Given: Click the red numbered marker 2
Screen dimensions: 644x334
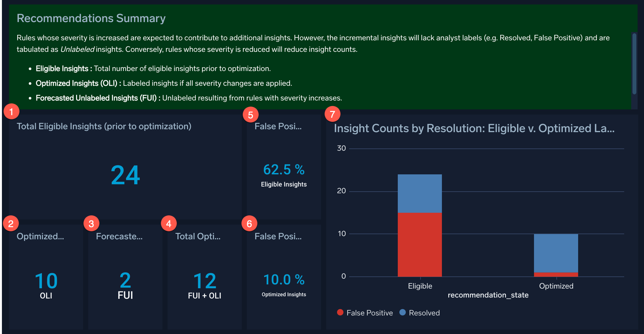Looking at the screenshot, I should coord(11,224).
